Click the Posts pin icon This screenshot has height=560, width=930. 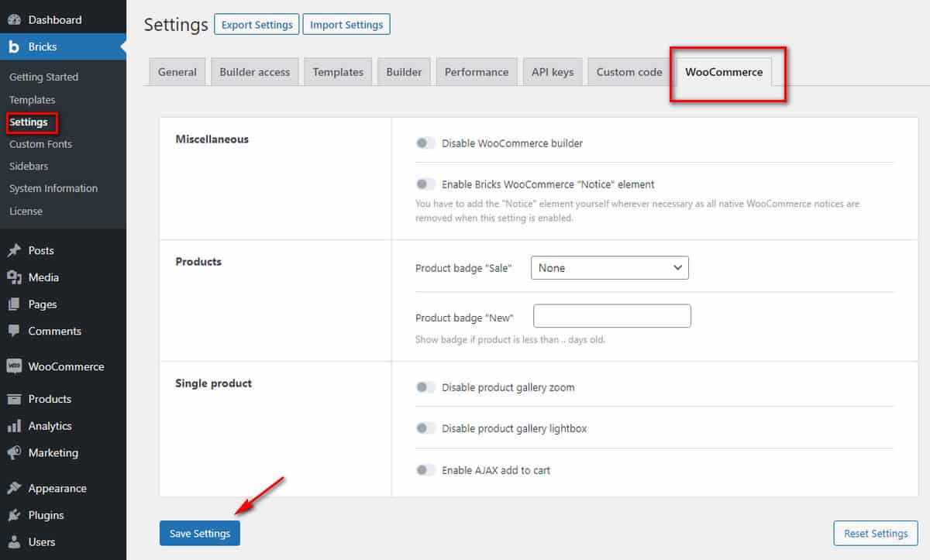[14, 250]
